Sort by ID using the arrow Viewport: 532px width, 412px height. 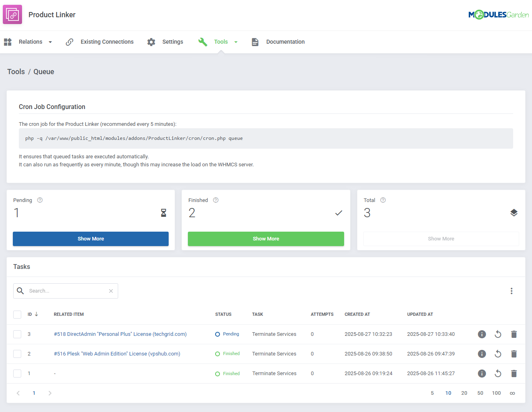[x=36, y=314]
